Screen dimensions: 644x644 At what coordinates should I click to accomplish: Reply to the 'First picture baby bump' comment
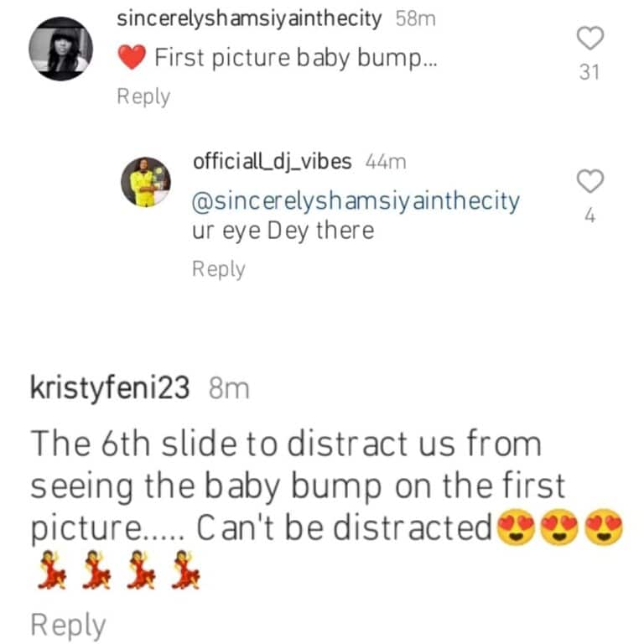click(x=143, y=96)
